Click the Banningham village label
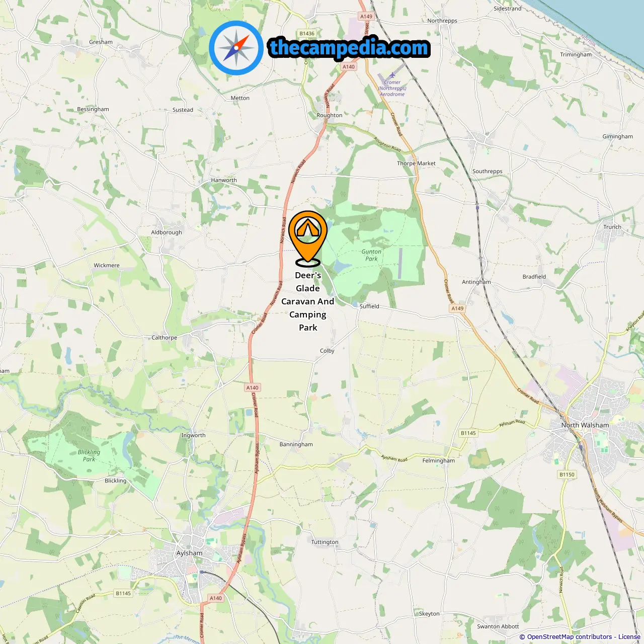Screen dimensions: 644x644 296,444
